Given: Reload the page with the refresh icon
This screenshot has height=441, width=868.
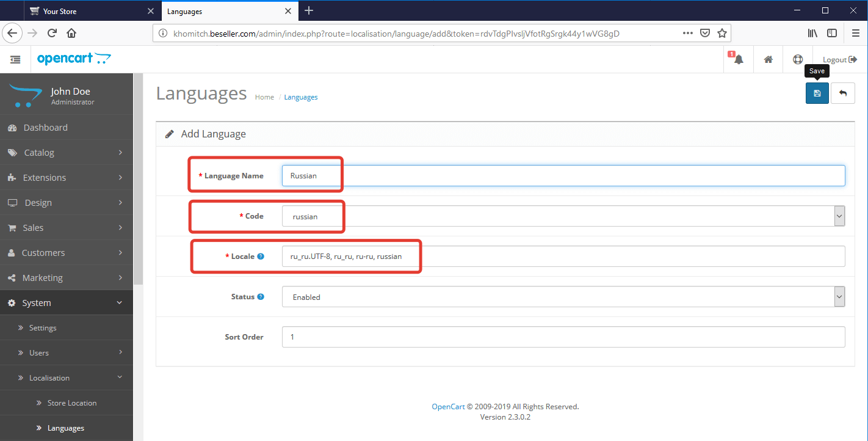Looking at the screenshot, I should pos(52,33).
